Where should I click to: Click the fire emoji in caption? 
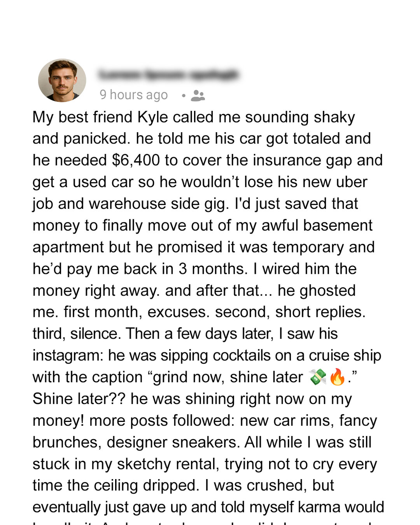click(337, 377)
